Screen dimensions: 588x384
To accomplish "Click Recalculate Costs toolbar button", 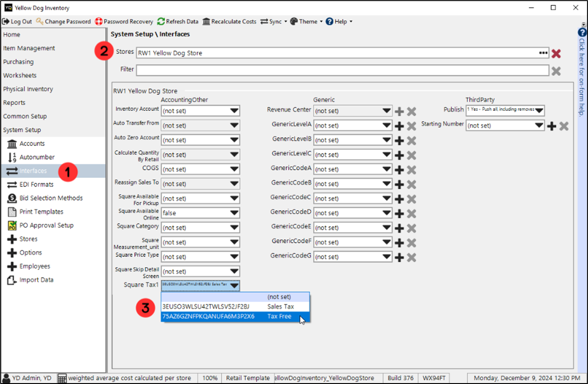I will 229,21.
